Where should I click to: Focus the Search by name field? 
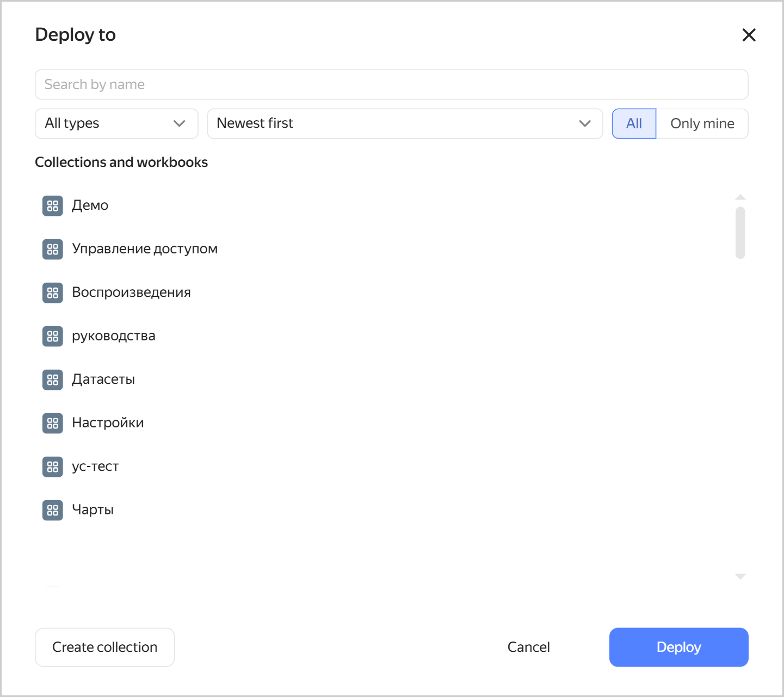[x=392, y=84]
